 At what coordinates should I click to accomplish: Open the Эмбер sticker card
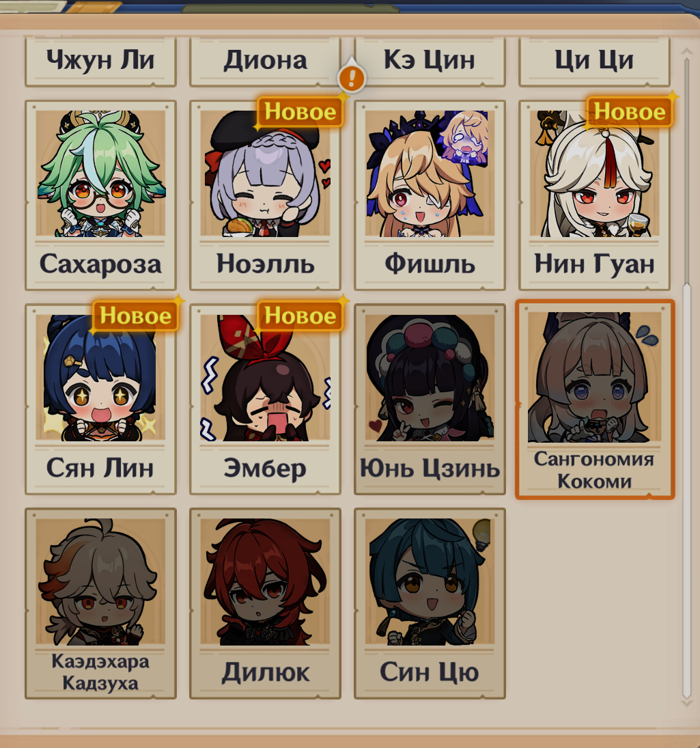pyautogui.click(x=265, y=400)
